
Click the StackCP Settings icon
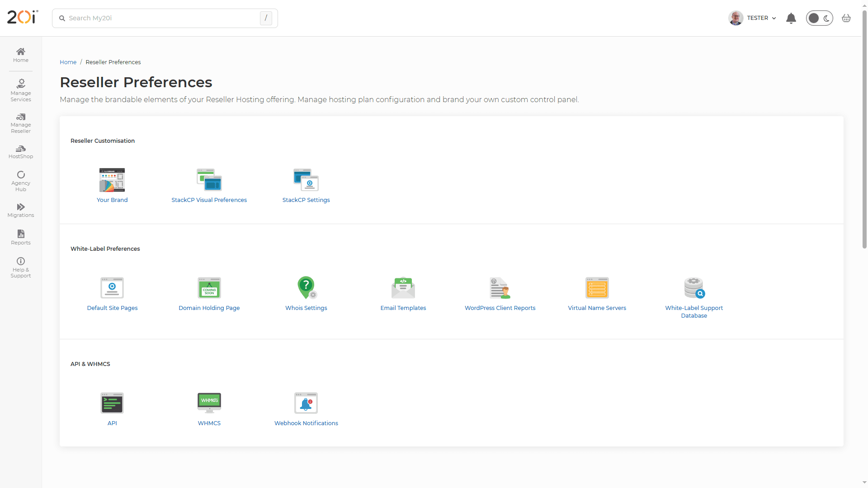click(x=306, y=180)
